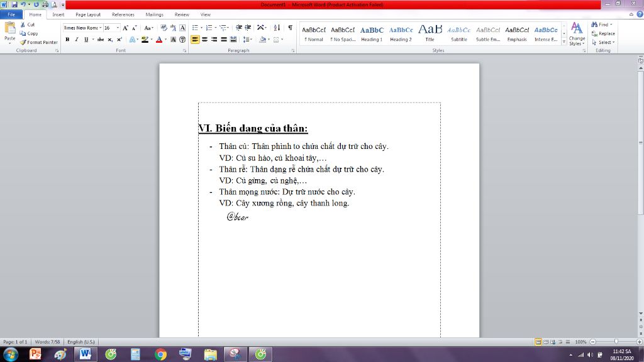The image size is (644, 362).
Task: Apply character shading
Action: pyautogui.click(x=173, y=40)
